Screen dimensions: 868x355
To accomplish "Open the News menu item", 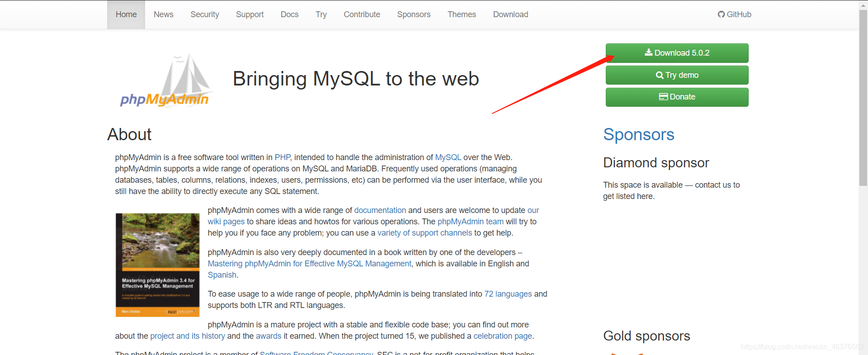I will pyautogui.click(x=163, y=14).
